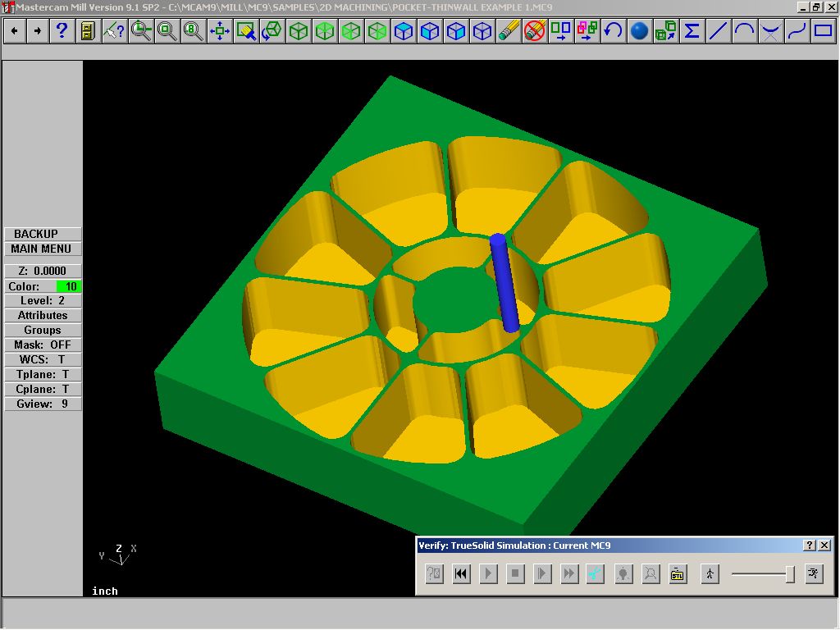Click the Play button in Verify toolbar
Image resolution: width=840 pixels, height=630 pixels.
pos(488,574)
